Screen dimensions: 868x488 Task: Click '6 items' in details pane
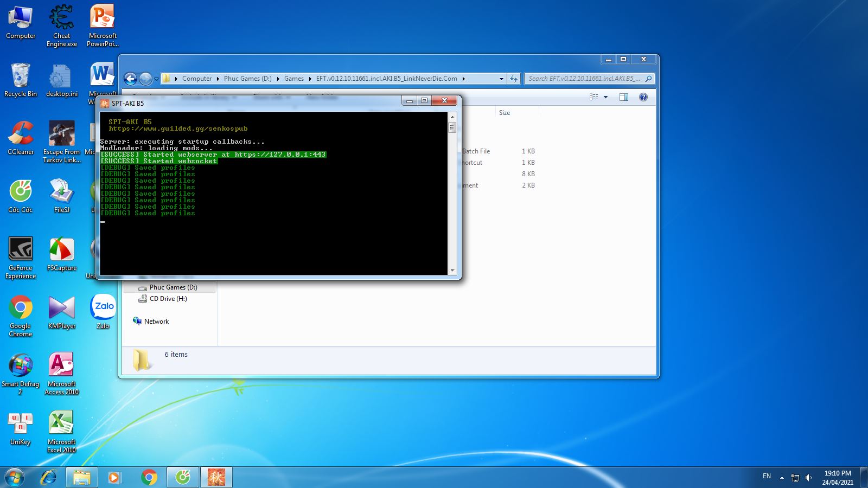click(x=176, y=355)
